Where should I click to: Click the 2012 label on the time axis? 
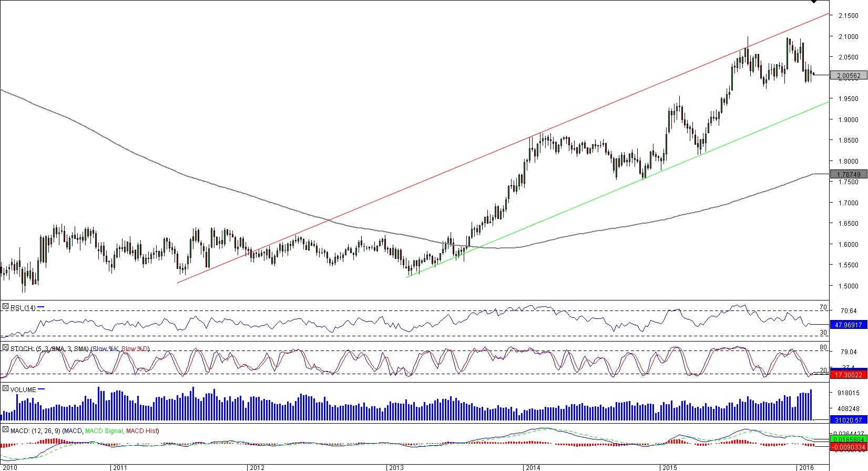[x=257, y=467]
